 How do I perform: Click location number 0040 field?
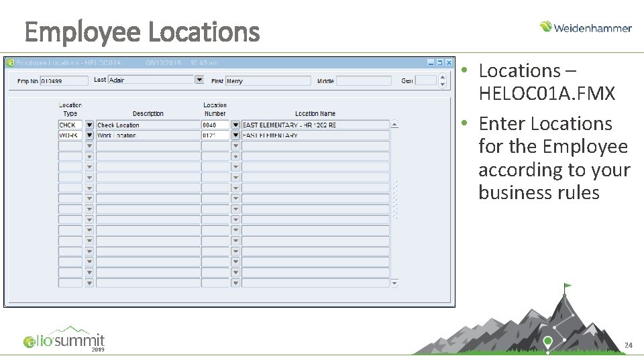215,125
